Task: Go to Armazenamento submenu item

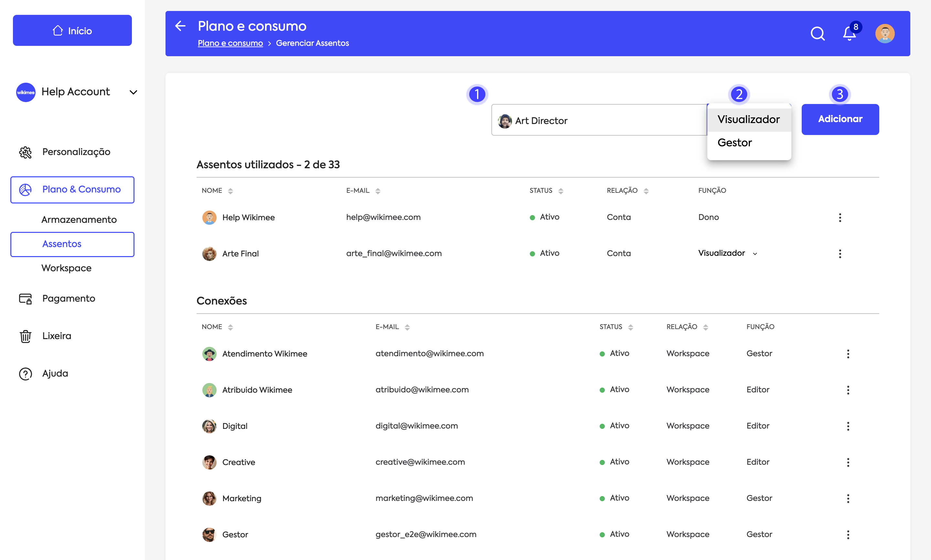Action: (79, 220)
